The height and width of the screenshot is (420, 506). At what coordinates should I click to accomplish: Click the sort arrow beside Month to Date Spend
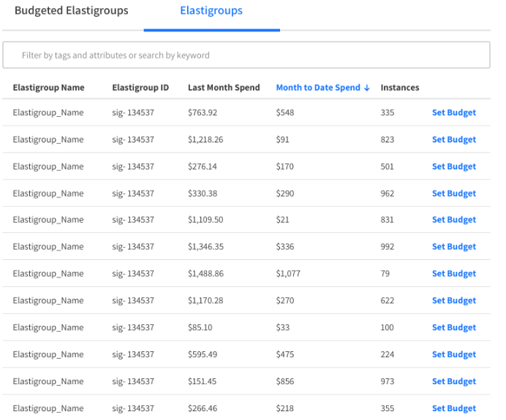point(366,88)
